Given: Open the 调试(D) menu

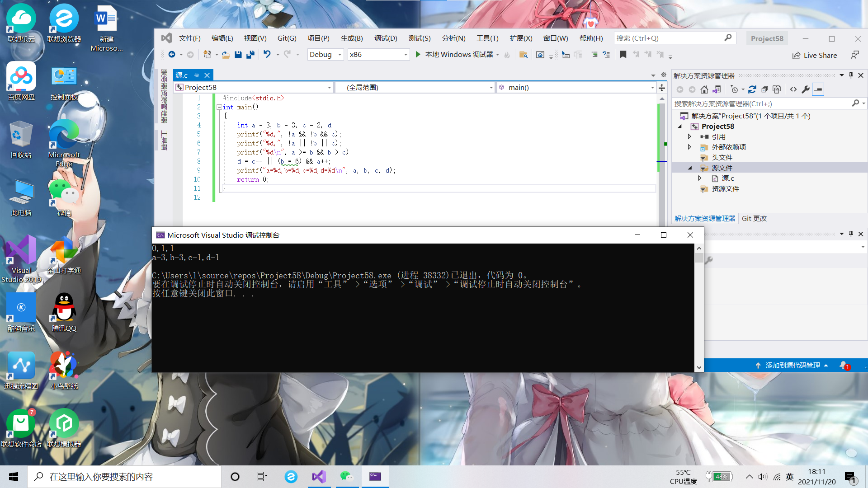Looking at the screenshot, I should (x=386, y=38).
